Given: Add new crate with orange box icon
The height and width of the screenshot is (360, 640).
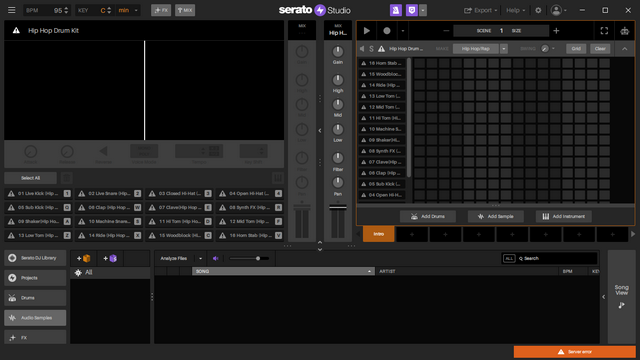Looking at the screenshot, I should click(x=84, y=258).
